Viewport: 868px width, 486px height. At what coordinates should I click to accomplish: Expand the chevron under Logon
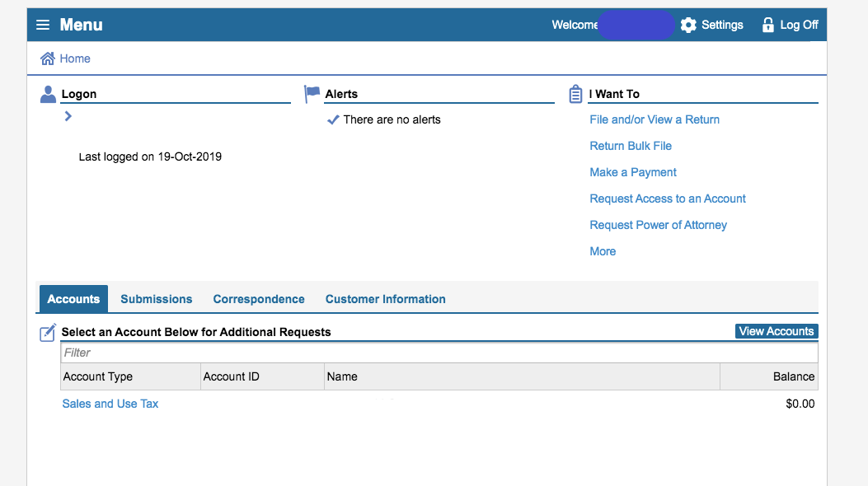coord(68,116)
